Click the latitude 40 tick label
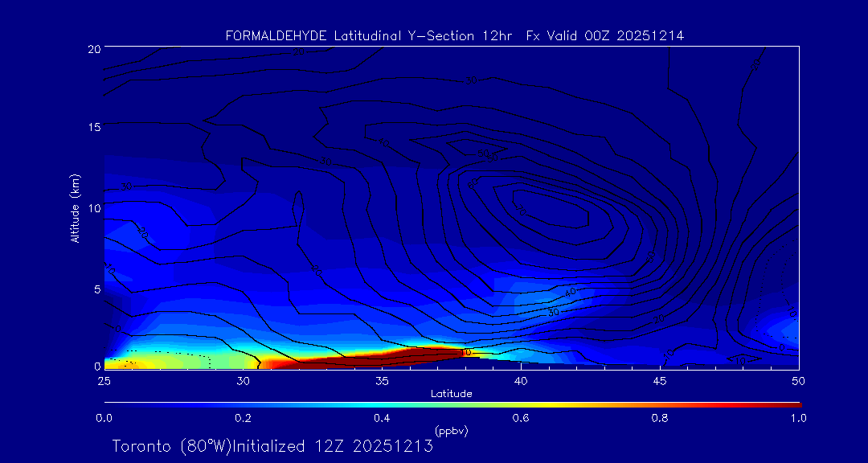The width and height of the screenshot is (868, 463). click(521, 380)
